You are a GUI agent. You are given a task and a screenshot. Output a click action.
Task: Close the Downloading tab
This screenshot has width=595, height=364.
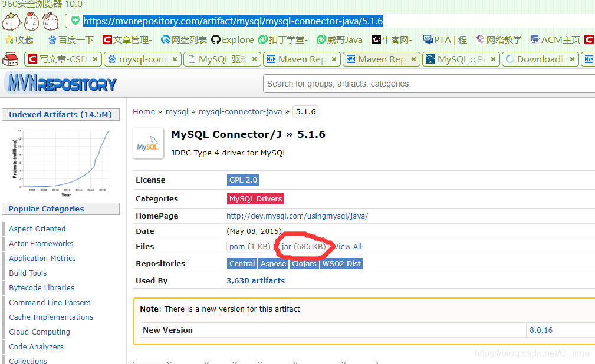pyautogui.click(x=572, y=59)
